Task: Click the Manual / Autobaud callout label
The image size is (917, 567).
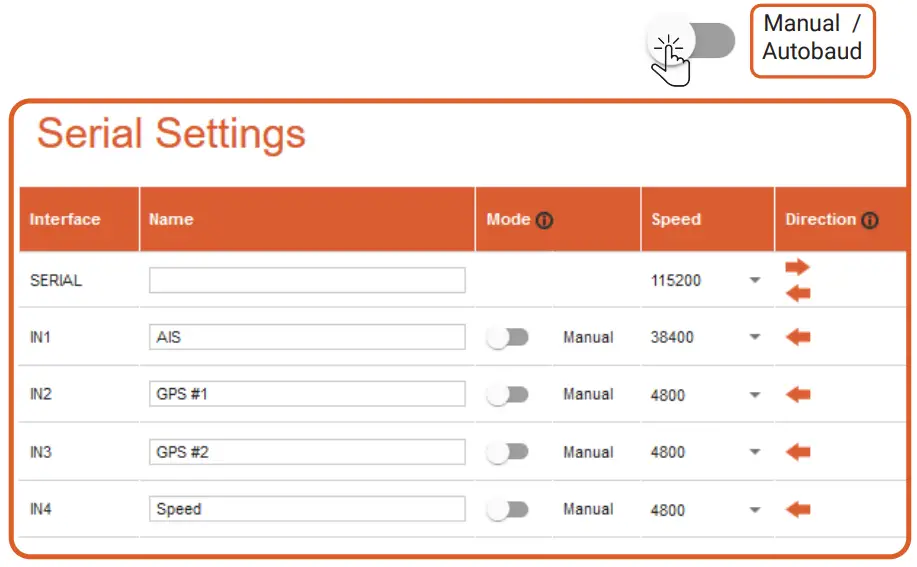Action: pos(812,38)
